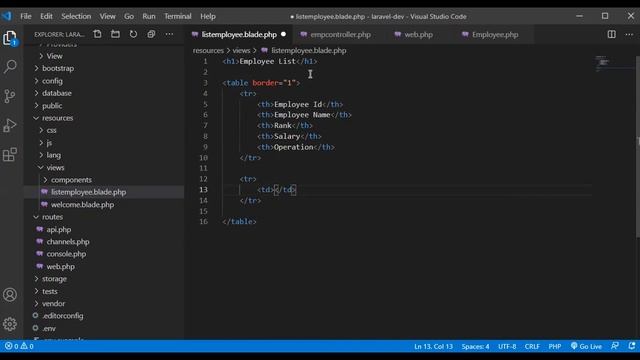The width and height of the screenshot is (640, 360).
Task: Expand the vendor folder
Action: tap(53, 304)
